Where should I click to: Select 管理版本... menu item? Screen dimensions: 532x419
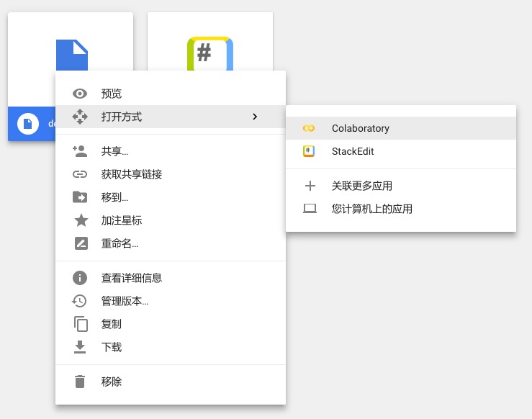pos(125,301)
